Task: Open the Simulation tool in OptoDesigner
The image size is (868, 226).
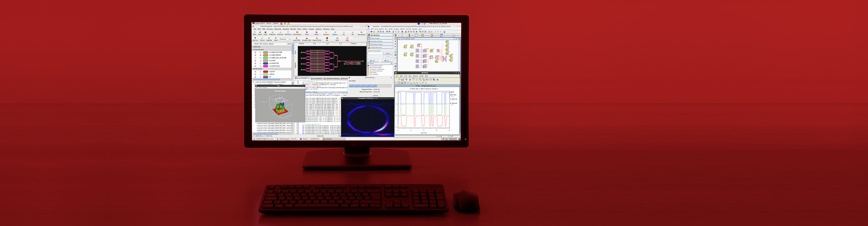Action: click(x=297, y=33)
